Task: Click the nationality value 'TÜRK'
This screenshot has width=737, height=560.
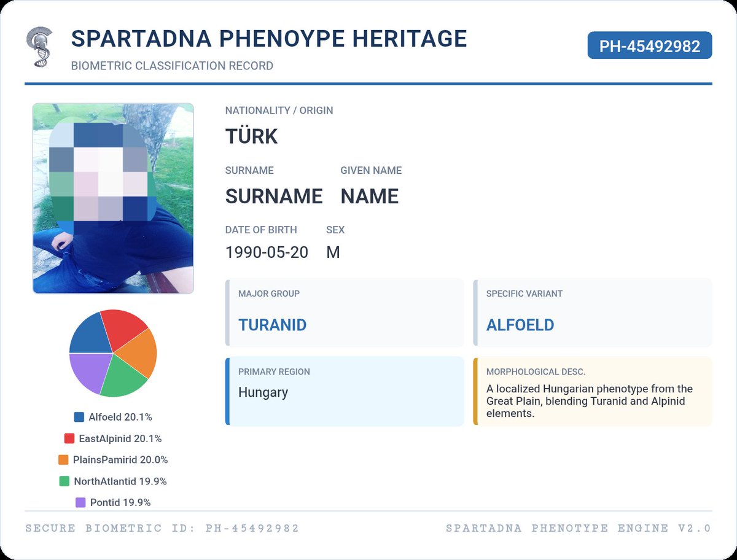Action: (x=252, y=136)
